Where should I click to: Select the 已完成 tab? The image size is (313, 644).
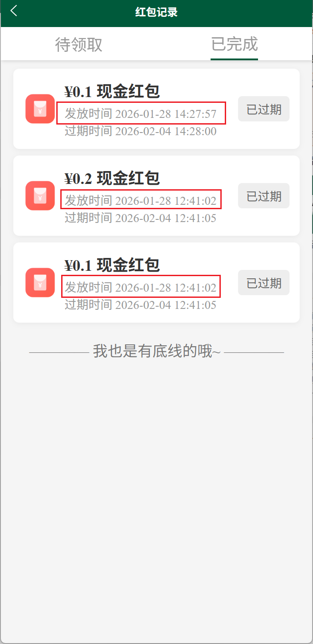[235, 44]
